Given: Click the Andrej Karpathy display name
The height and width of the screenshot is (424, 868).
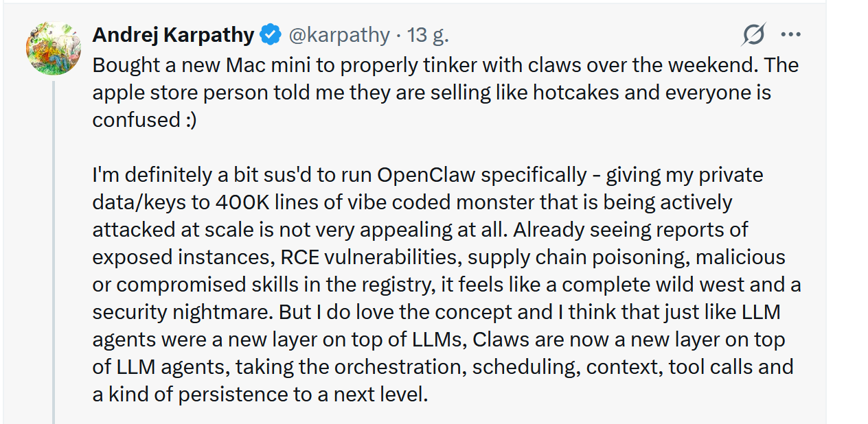Looking at the screenshot, I should click(x=173, y=34).
